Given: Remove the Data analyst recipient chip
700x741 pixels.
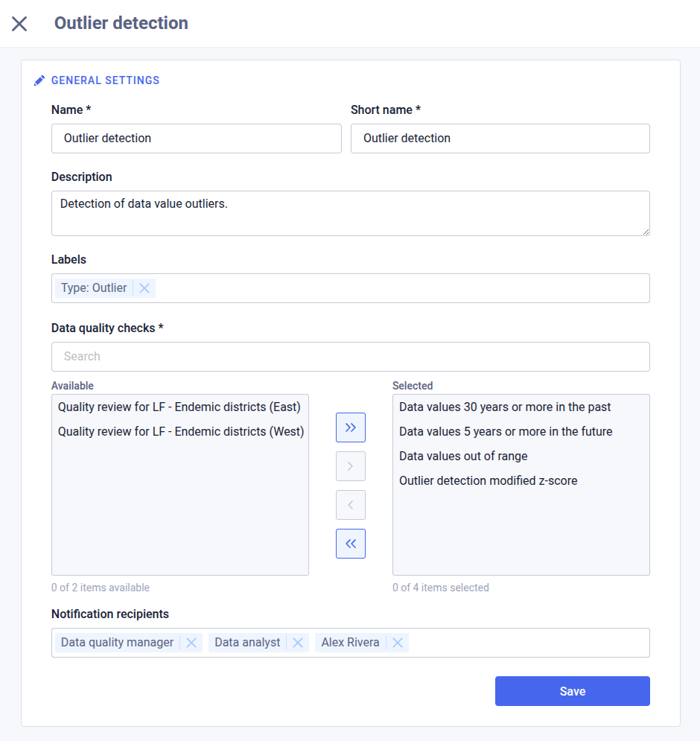Looking at the screenshot, I should [x=297, y=642].
